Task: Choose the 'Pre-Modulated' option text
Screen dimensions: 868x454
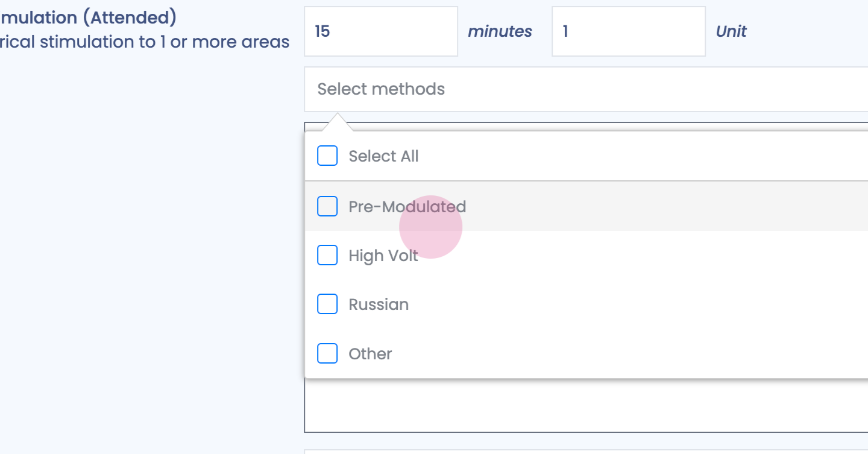Action: click(407, 207)
